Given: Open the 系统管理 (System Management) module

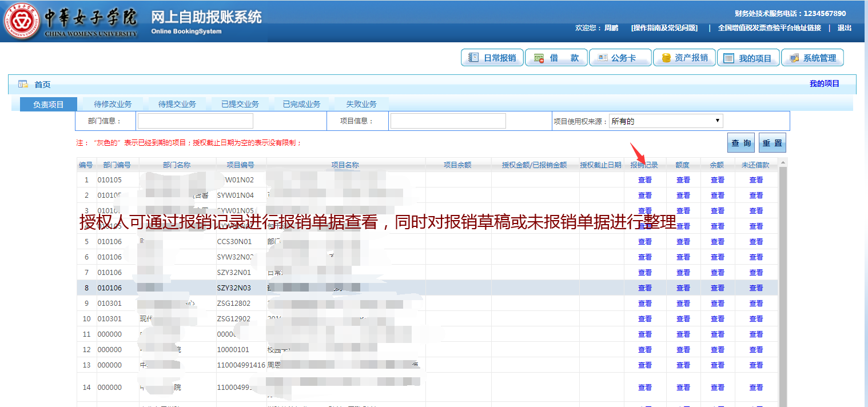Looking at the screenshot, I should tap(812, 57).
